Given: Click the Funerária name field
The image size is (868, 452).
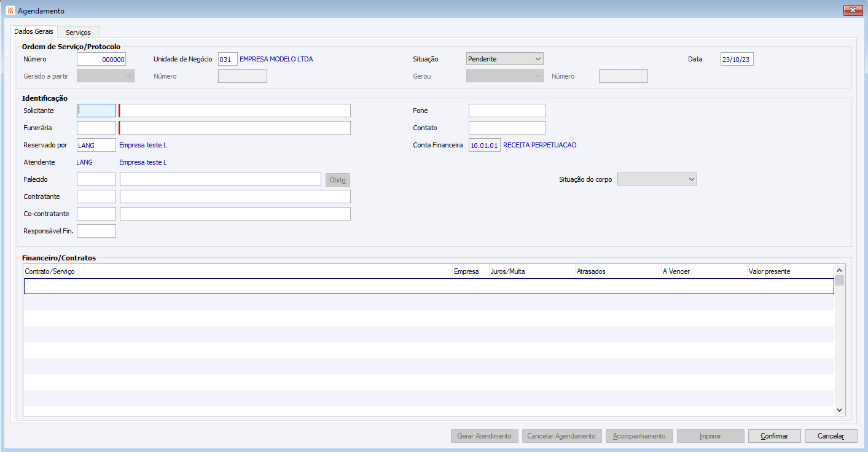Looking at the screenshot, I should (x=235, y=128).
